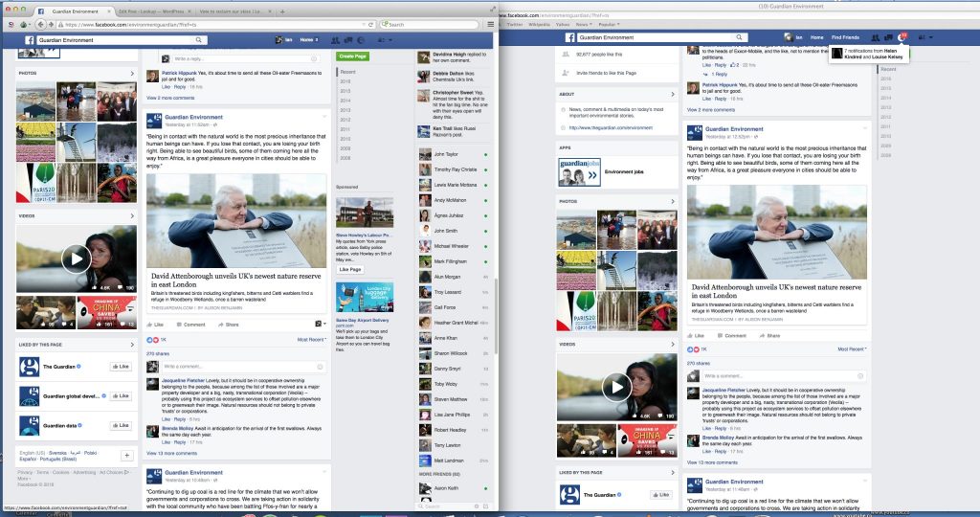Open the Popular bookmarks dropdown in Safari
Screen dimensions: 980x517
609,24
